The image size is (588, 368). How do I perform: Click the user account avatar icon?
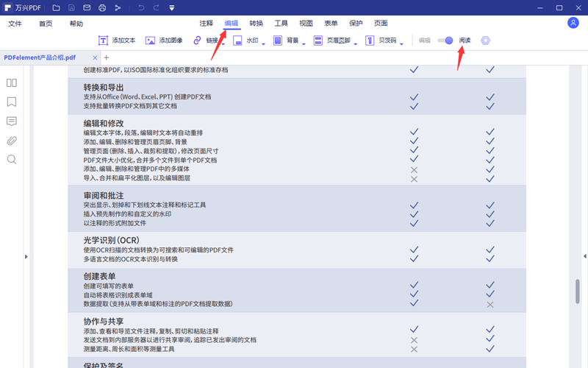click(x=573, y=23)
